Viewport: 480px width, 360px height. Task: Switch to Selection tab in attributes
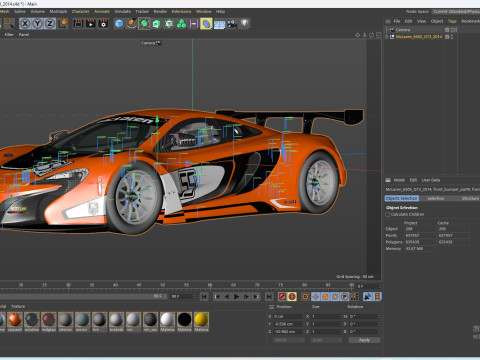436,198
